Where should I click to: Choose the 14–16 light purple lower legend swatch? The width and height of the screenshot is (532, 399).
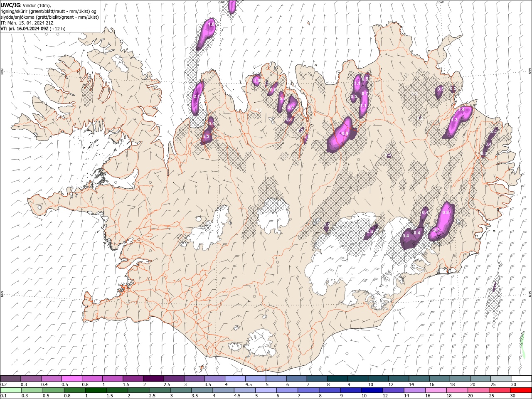click(414, 390)
